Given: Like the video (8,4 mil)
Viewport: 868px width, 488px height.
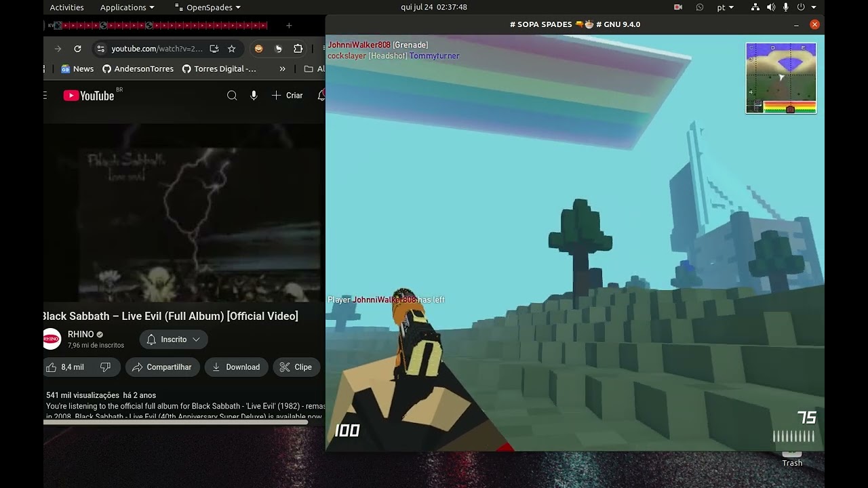Looking at the screenshot, I should point(65,367).
